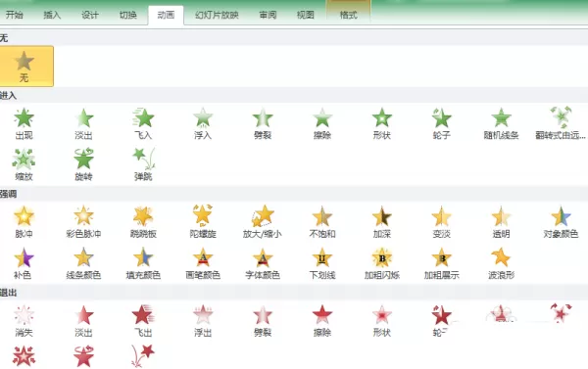Open the 视图 tab
Screen dimensions: 588x369
click(x=305, y=15)
